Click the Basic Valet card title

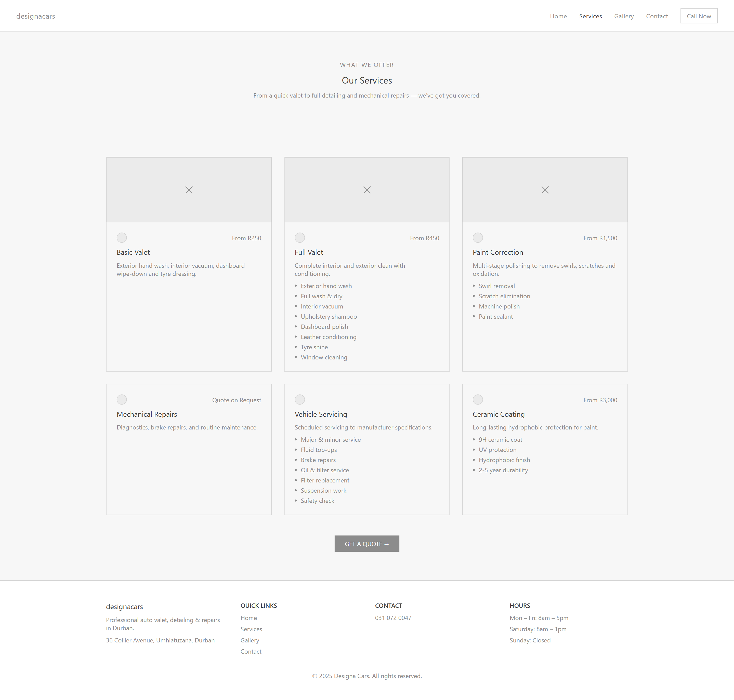click(x=133, y=252)
